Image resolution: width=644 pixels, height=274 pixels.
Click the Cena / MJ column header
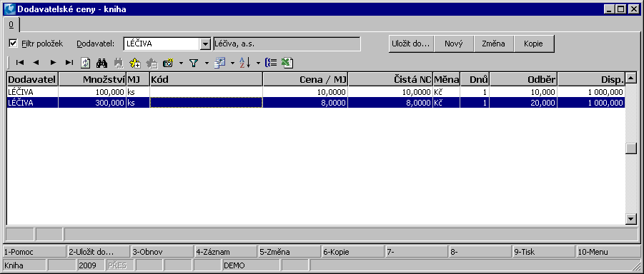coord(305,79)
